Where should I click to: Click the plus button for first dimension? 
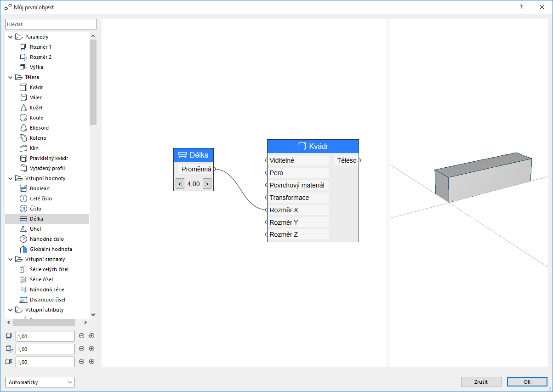pos(91,336)
